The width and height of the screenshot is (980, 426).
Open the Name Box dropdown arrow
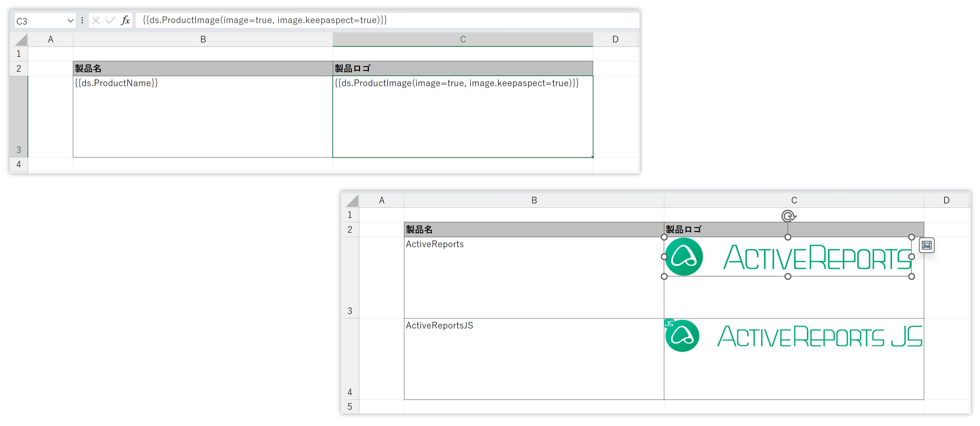pos(70,20)
